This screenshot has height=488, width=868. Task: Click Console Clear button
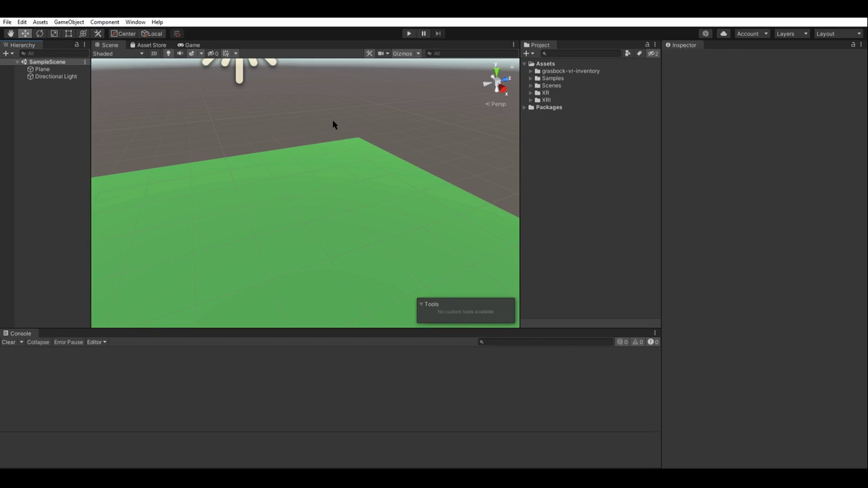(9, 342)
